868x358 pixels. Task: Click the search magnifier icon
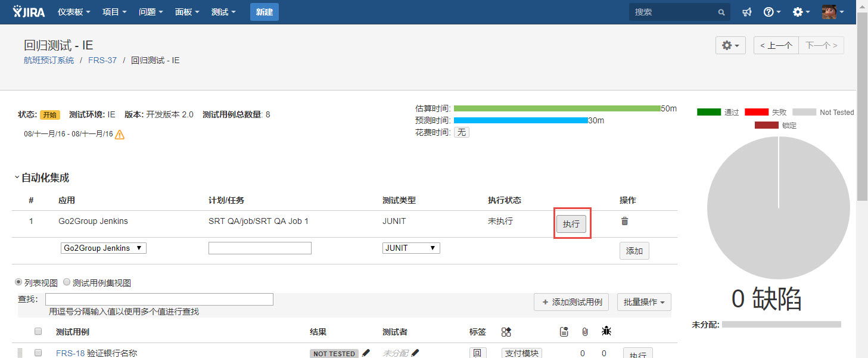click(721, 12)
